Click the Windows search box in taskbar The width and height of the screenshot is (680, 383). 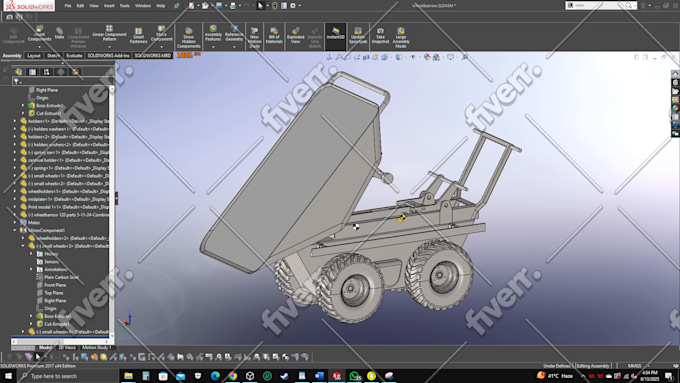pyautogui.click(x=68, y=376)
